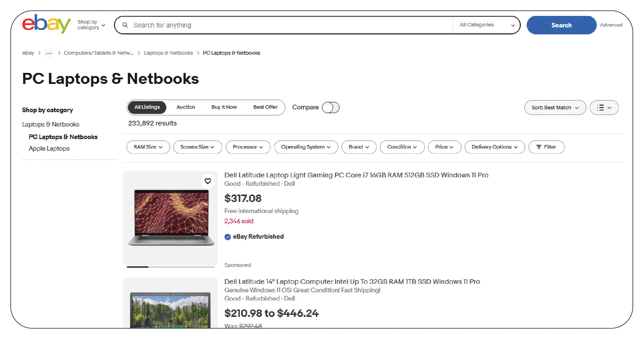Click the image carousel progress bar
The height and width of the screenshot is (339, 644).
pos(170,267)
